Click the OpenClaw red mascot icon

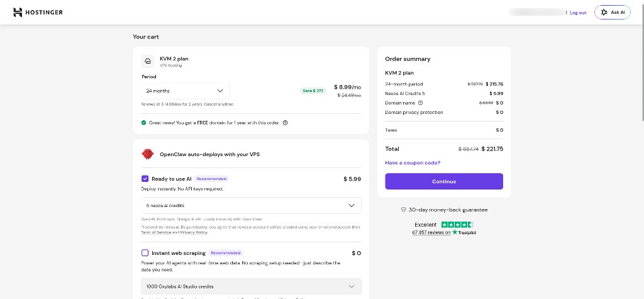[x=148, y=154]
